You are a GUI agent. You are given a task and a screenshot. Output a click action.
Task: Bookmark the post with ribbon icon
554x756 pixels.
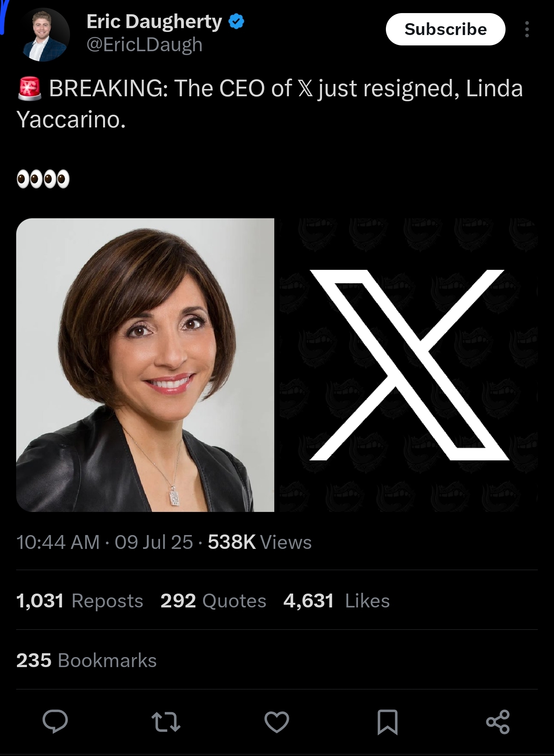pyautogui.click(x=387, y=722)
